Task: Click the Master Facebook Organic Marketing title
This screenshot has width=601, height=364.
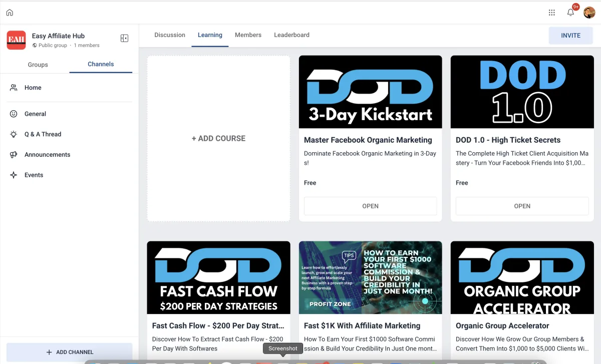Action: (x=368, y=140)
